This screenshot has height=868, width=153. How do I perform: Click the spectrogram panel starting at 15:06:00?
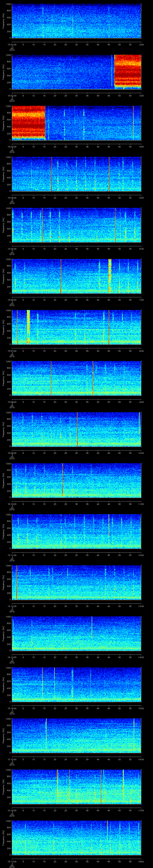click(x=76, y=276)
